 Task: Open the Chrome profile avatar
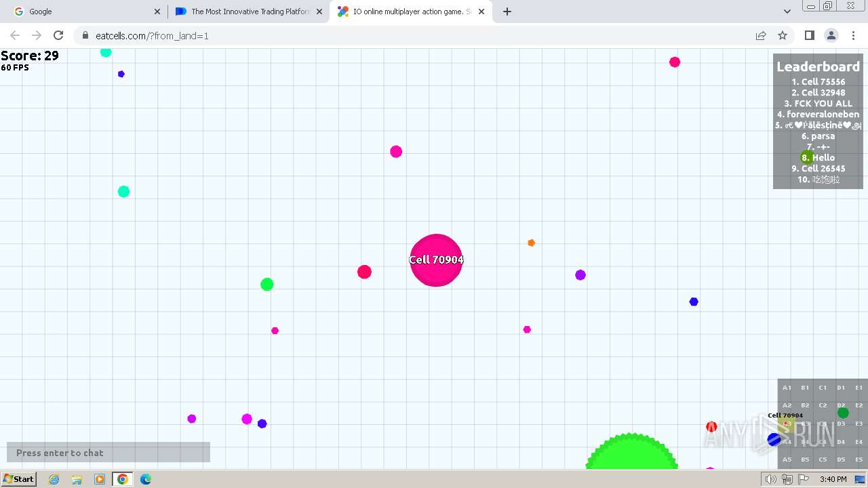[x=831, y=35]
